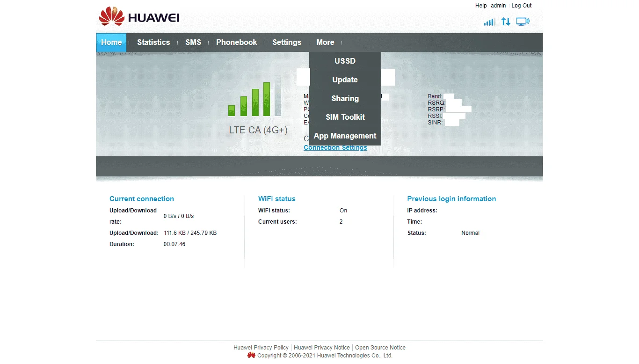Open the Open Source Notice link
Screen dimensions: 639x364
[380, 348]
